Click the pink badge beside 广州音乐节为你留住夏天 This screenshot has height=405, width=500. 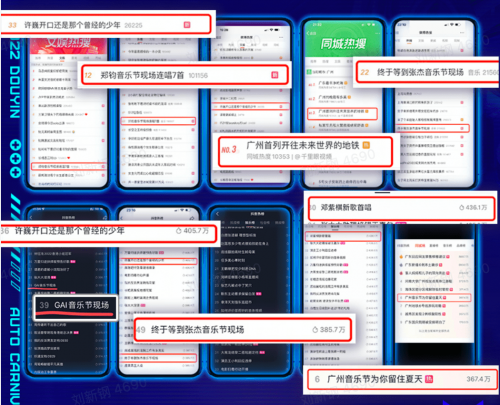[429, 379]
